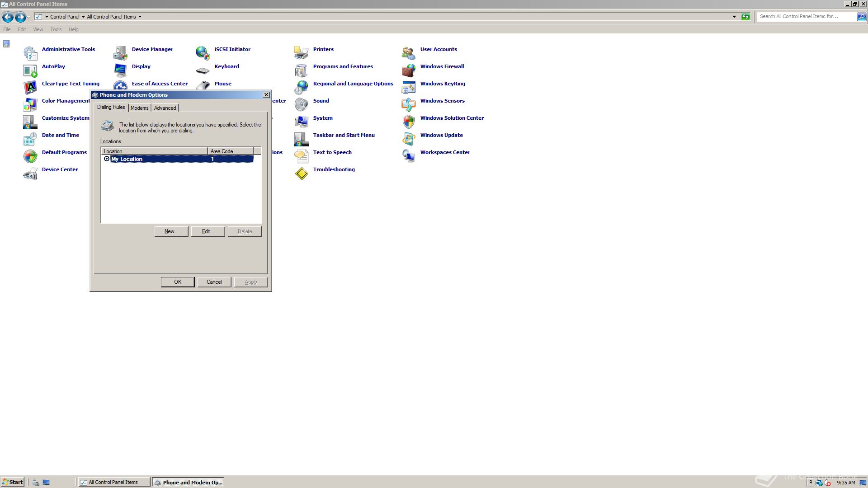The image size is (868, 488).
Task: Open the Customize System link
Action: (x=66, y=118)
